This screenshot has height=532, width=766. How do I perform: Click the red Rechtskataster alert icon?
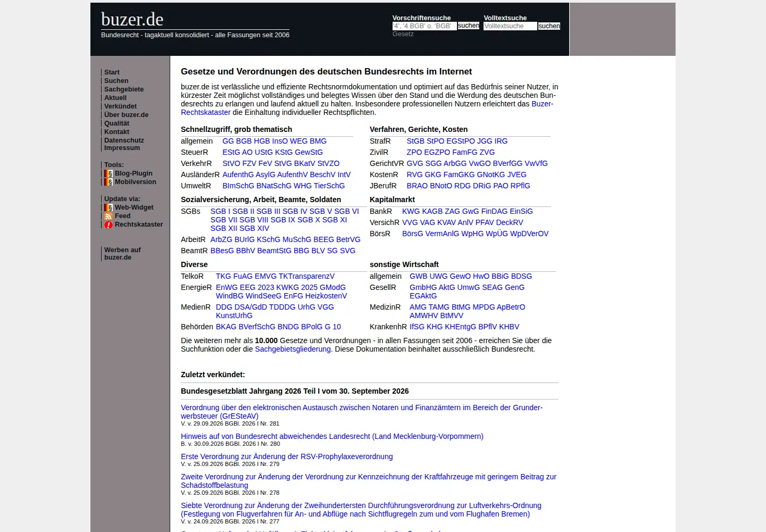109,225
